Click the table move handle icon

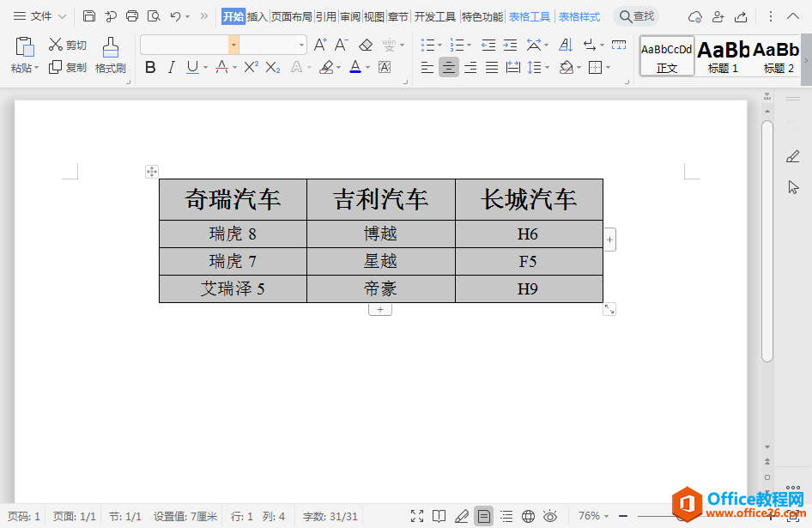pos(152,172)
